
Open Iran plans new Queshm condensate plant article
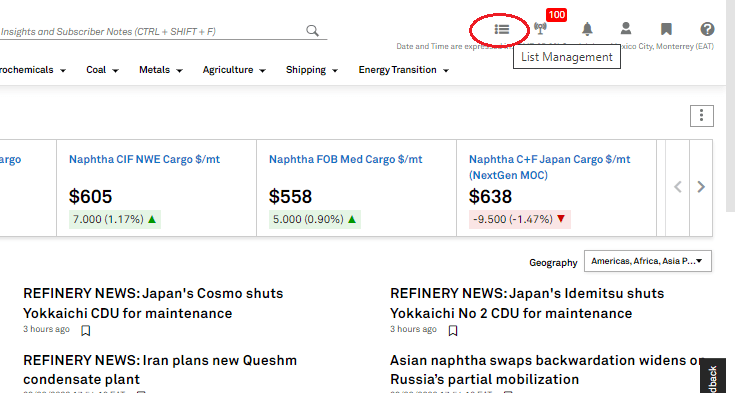[160, 370]
